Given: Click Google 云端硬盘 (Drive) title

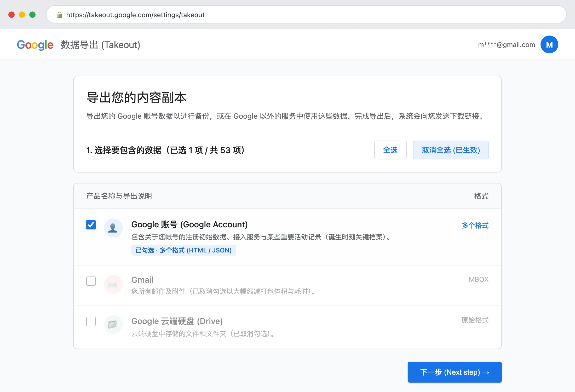Looking at the screenshot, I should coord(177,321).
